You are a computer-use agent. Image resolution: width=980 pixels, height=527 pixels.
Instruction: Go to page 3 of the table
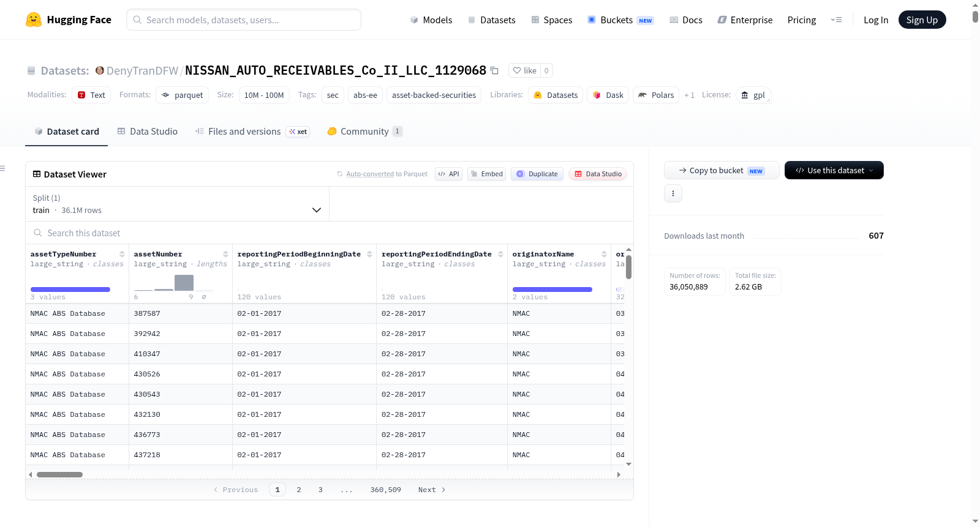coord(320,490)
